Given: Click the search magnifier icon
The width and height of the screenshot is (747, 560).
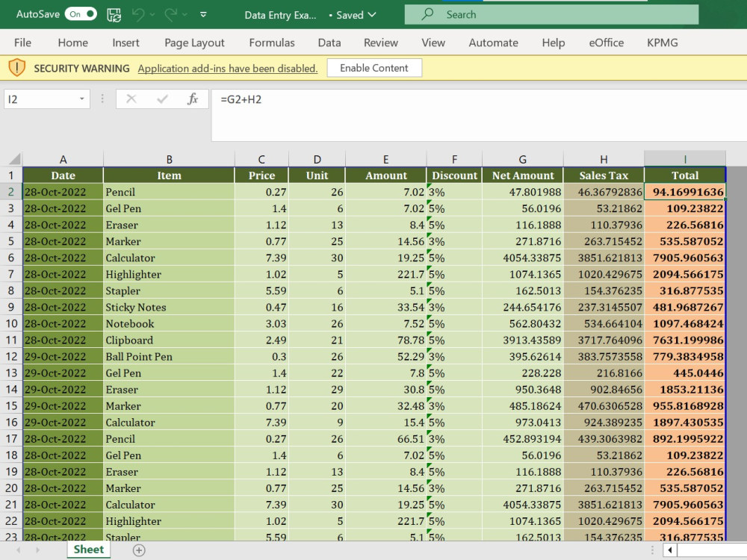Looking at the screenshot, I should (427, 13).
